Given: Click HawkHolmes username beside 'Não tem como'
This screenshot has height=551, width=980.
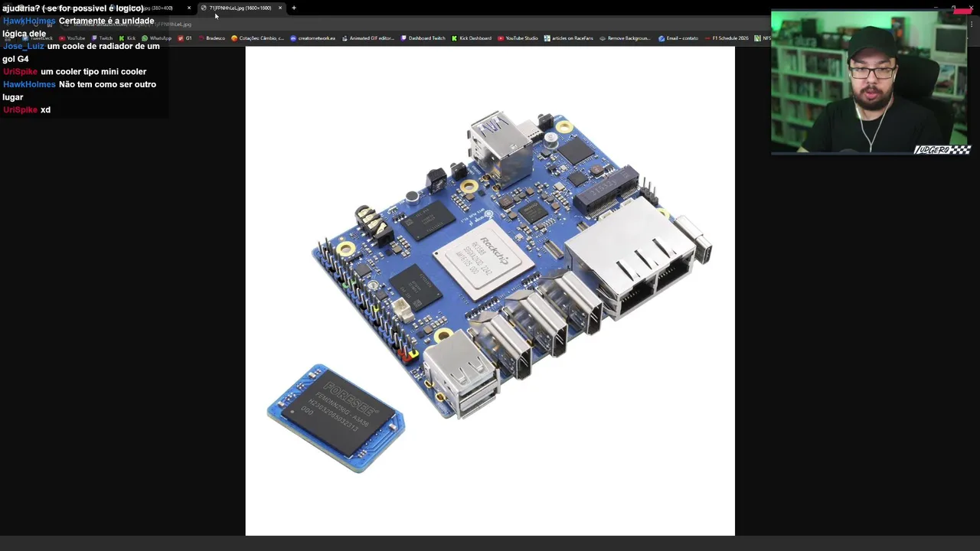Looking at the screenshot, I should 29,85.
